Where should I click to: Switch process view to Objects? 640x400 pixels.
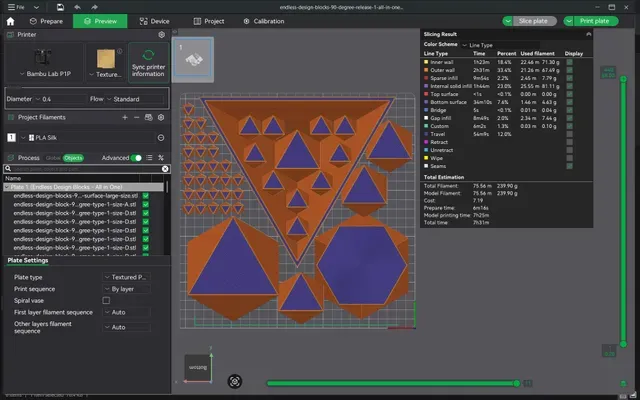(x=73, y=158)
